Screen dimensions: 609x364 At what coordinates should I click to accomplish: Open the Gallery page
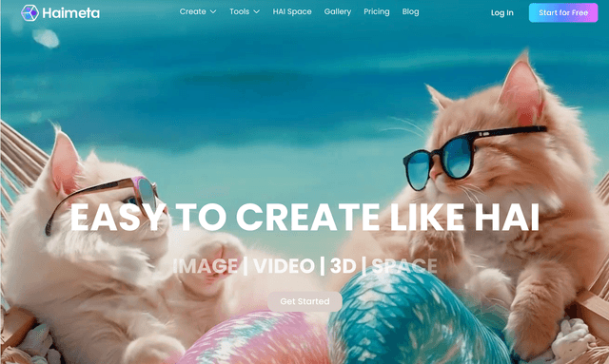pyautogui.click(x=338, y=11)
